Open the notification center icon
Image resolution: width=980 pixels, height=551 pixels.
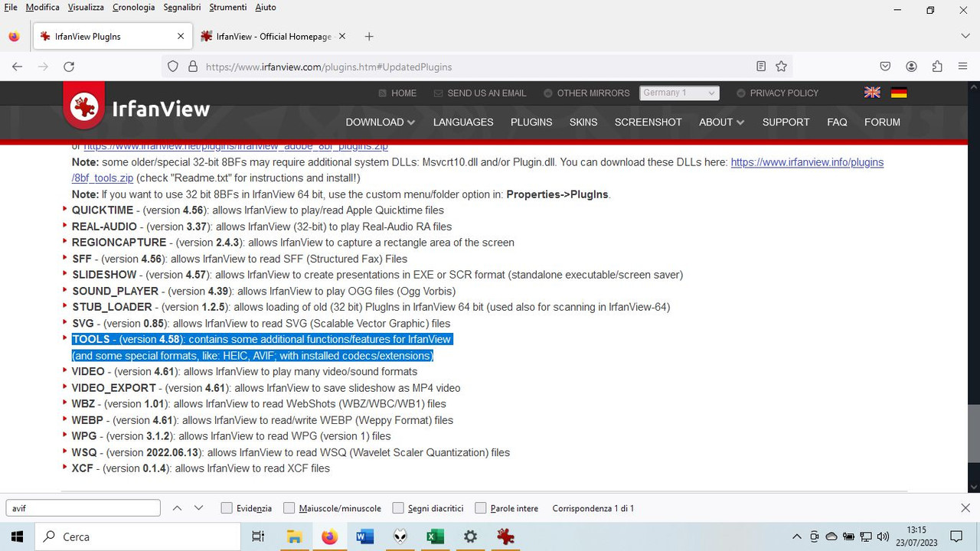click(956, 536)
